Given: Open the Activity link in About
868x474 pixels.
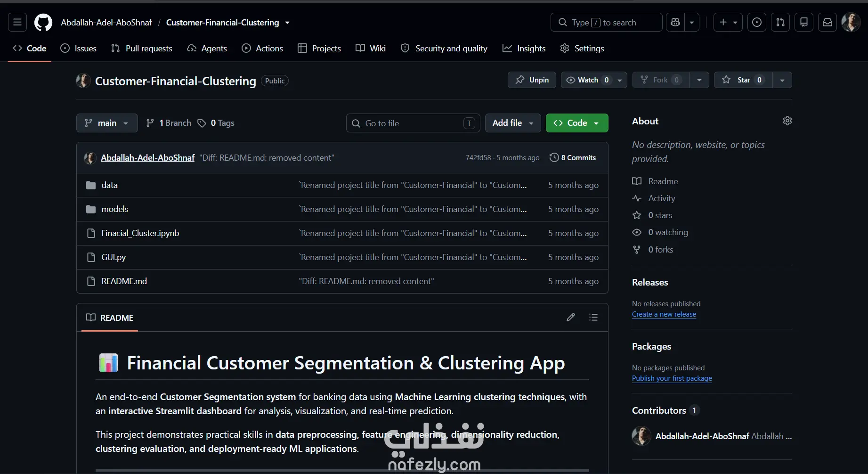Looking at the screenshot, I should point(654,198).
